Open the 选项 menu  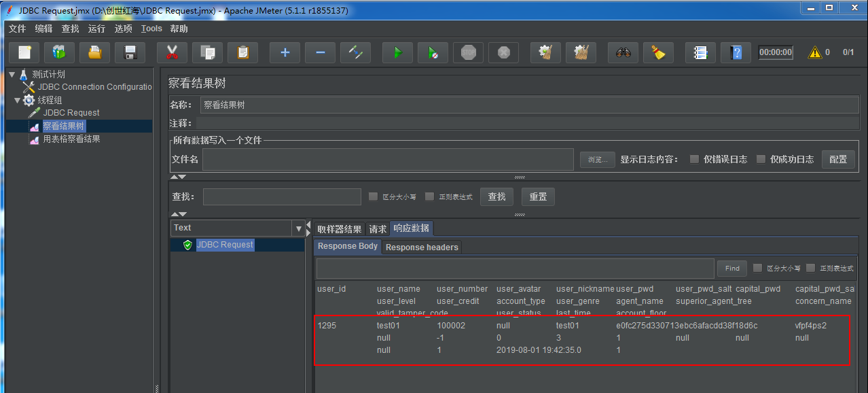pyautogui.click(x=123, y=29)
